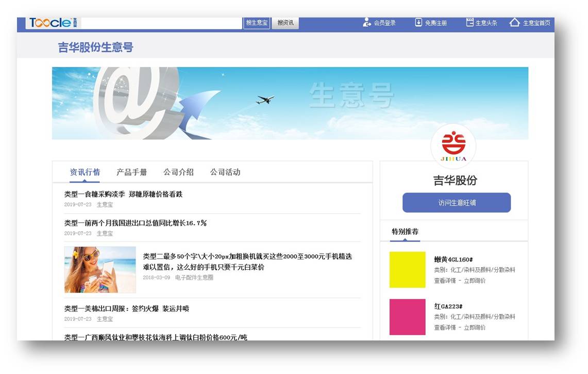
Task: Open article about 钛白粉价格600元/吨
Action: tap(156, 337)
